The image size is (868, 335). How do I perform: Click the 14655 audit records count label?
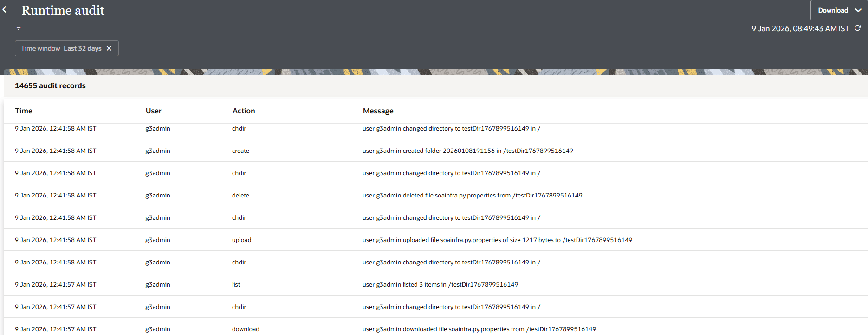point(51,85)
